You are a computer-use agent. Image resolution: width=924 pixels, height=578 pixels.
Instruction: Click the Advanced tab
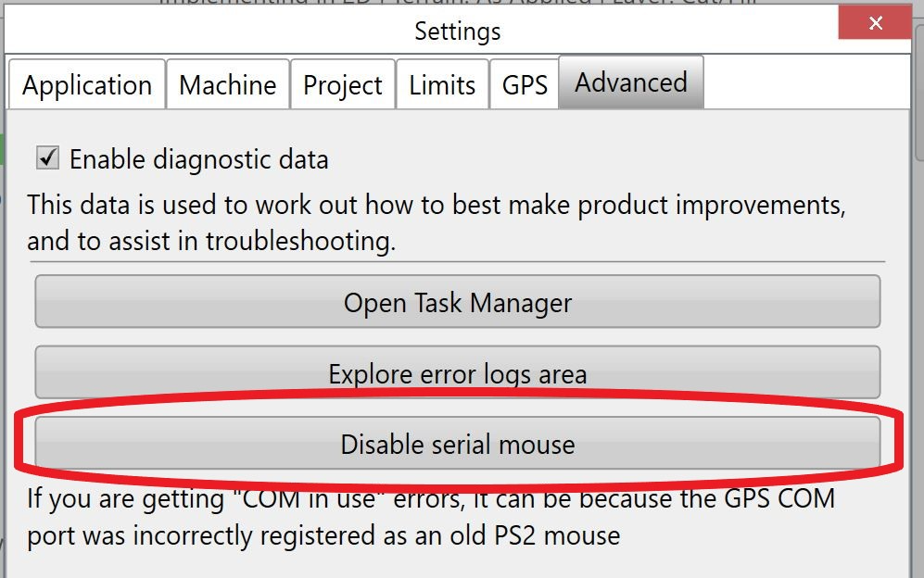pos(631,82)
